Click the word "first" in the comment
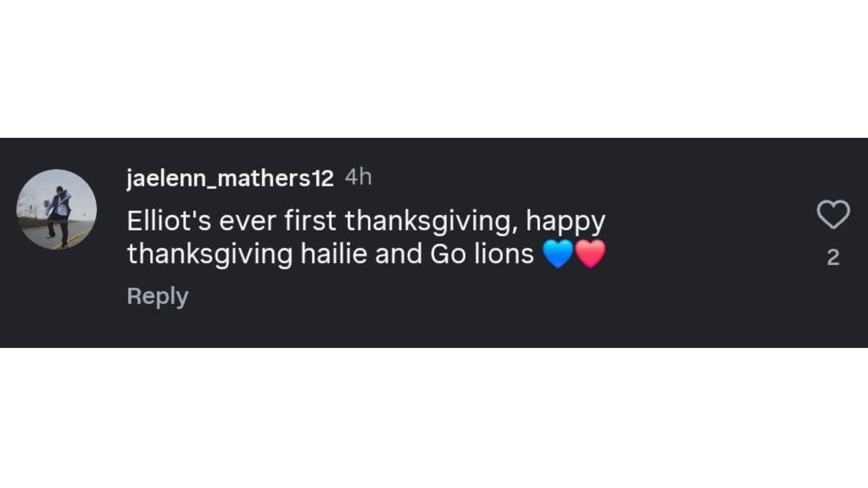The width and height of the screenshot is (868, 488). 310,221
